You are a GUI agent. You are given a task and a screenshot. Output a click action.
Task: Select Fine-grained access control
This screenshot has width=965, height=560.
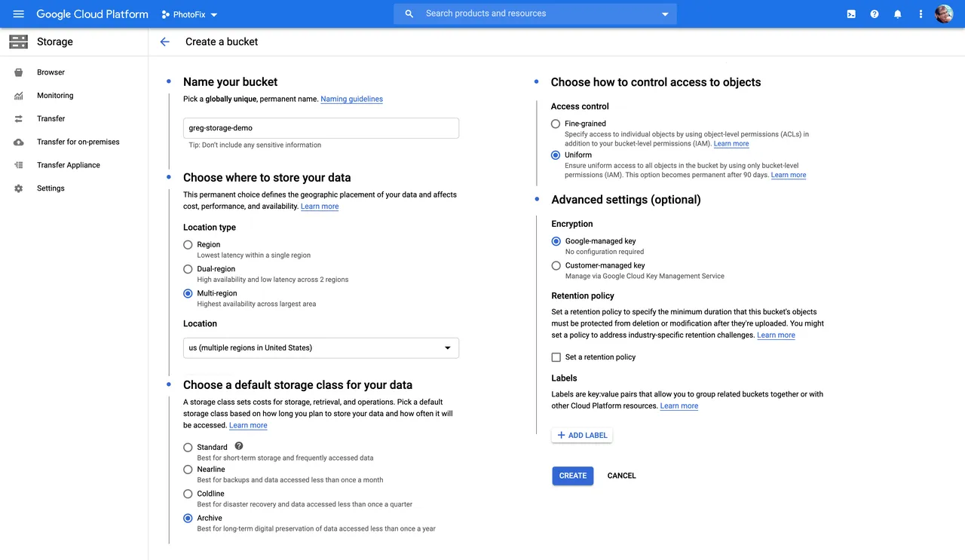(556, 124)
